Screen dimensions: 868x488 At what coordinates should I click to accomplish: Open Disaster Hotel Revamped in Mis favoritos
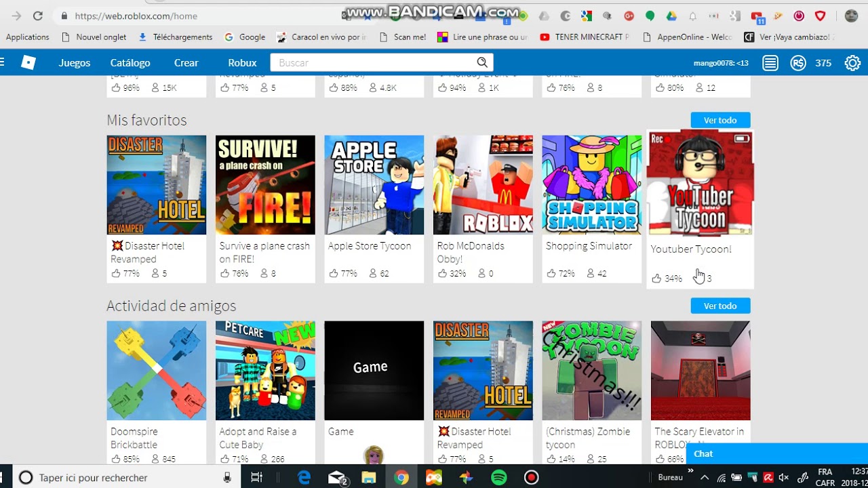(156, 185)
